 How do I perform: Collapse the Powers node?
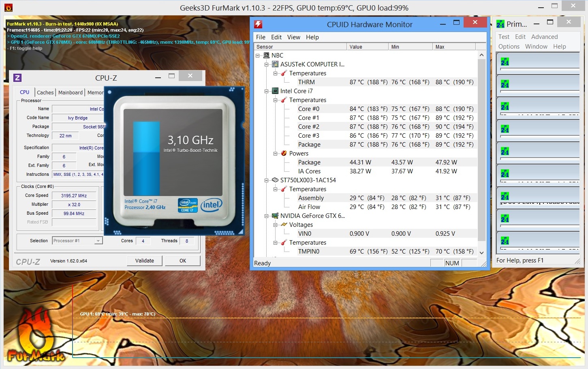click(275, 154)
